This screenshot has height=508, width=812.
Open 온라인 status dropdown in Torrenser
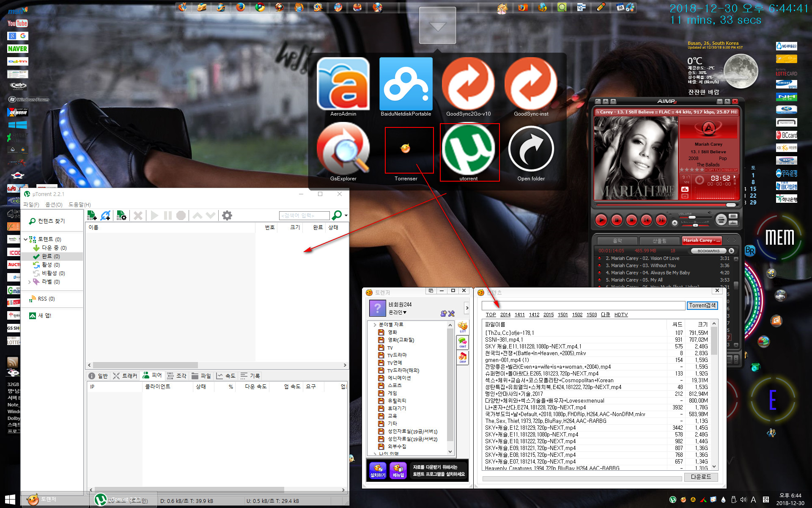(x=398, y=312)
